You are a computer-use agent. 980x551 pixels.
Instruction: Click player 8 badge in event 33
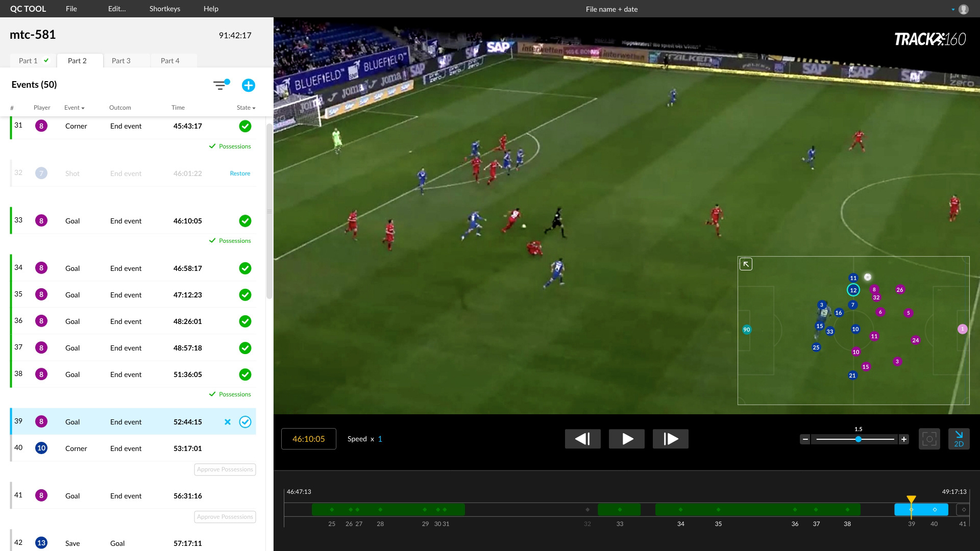point(41,221)
